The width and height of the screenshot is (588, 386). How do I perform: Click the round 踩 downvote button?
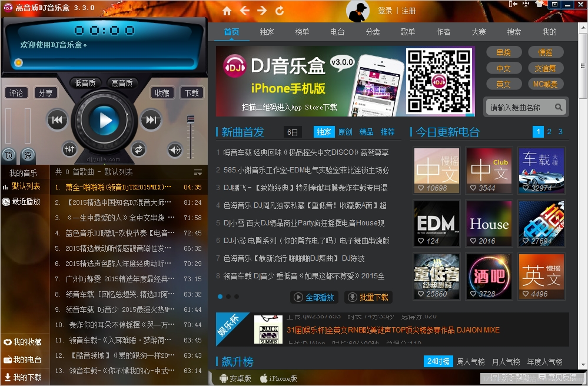point(28,155)
